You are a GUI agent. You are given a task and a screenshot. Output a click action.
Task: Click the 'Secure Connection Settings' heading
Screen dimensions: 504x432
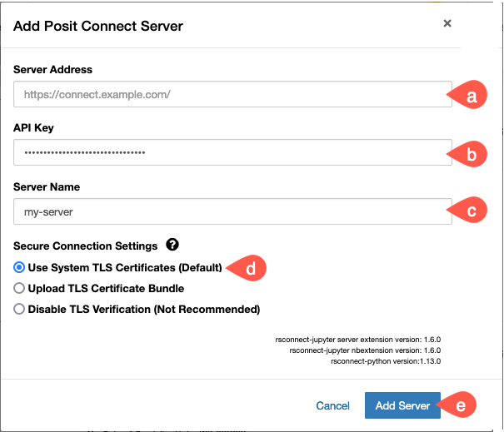coord(86,246)
